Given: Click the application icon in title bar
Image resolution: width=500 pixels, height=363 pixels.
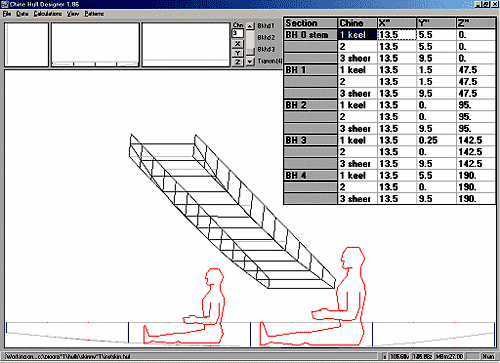Looking at the screenshot, I should 5,4.
